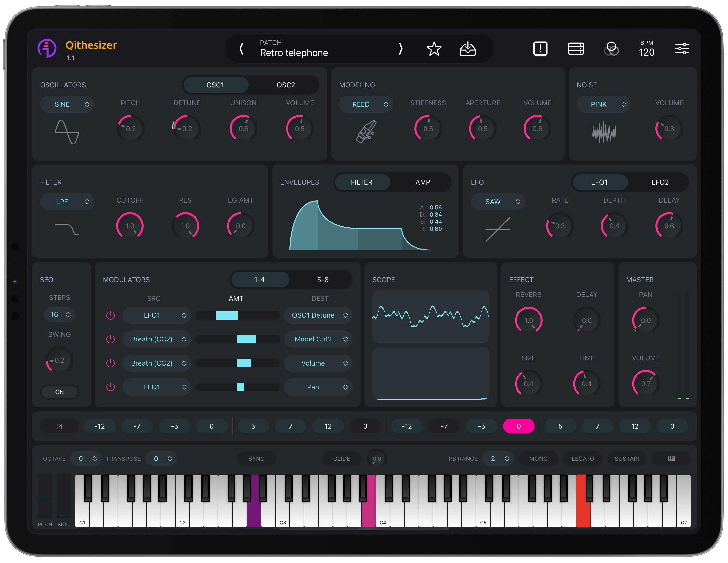Show modulators 5-8 tab

coord(323,280)
